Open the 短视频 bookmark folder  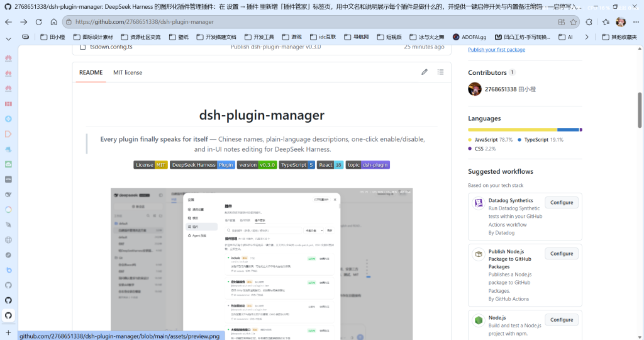pos(389,37)
